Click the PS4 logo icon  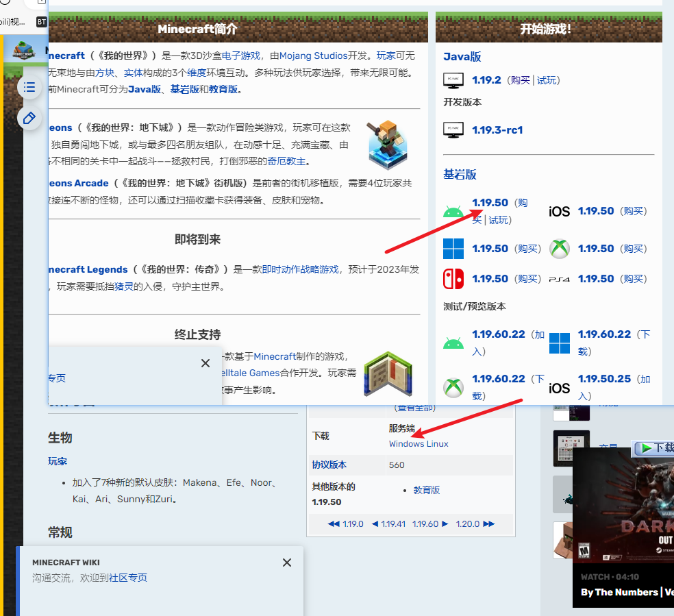tap(559, 280)
